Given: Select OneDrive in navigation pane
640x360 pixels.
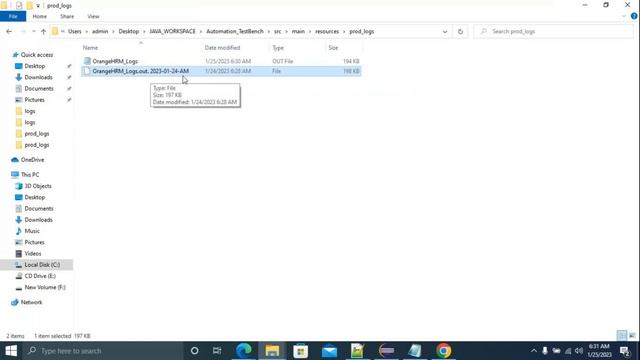Looking at the screenshot, I should (x=32, y=160).
